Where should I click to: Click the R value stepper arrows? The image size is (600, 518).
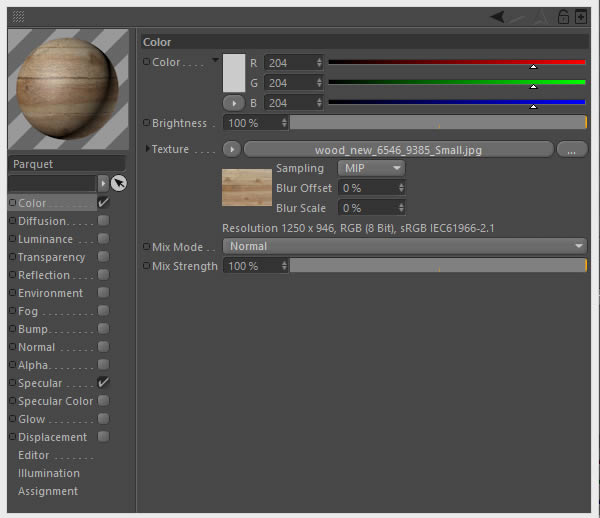[319, 63]
